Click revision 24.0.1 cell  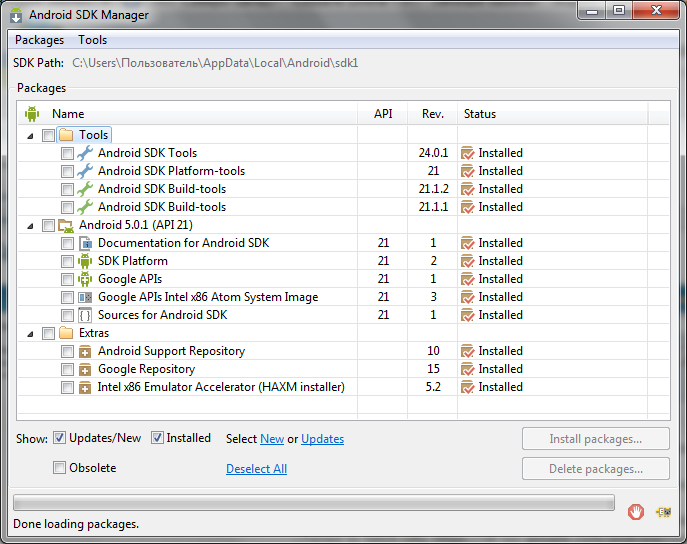pyautogui.click(x=433, y=153)
